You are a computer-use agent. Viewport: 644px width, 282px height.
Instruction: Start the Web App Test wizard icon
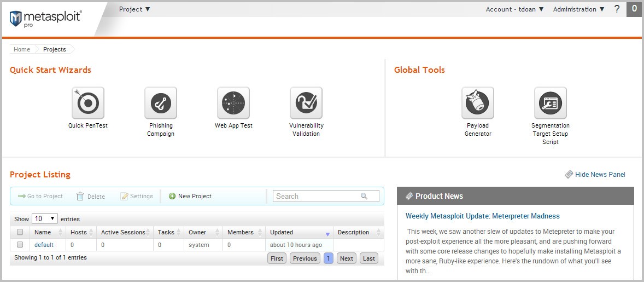[233, 103]
